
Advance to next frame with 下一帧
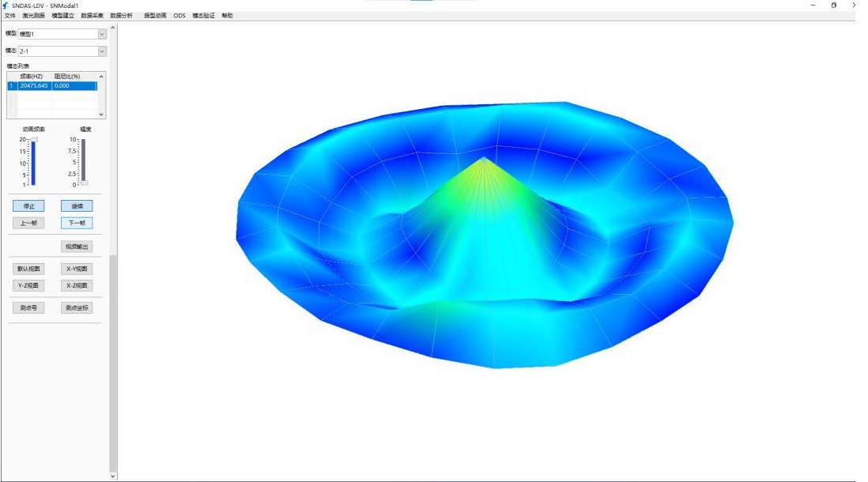click(x=77, y=224)
